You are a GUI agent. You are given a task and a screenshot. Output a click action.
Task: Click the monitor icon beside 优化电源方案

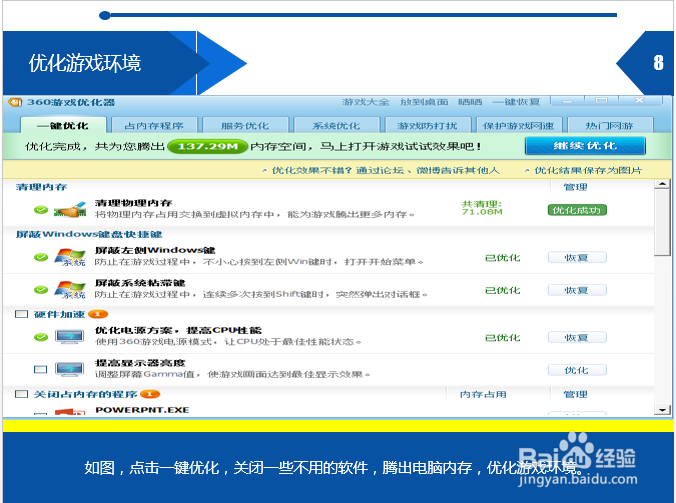coord(69,337)
